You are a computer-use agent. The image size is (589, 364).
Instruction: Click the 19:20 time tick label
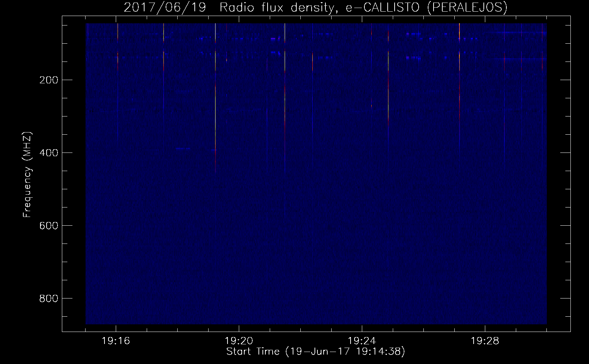(239, 341)
